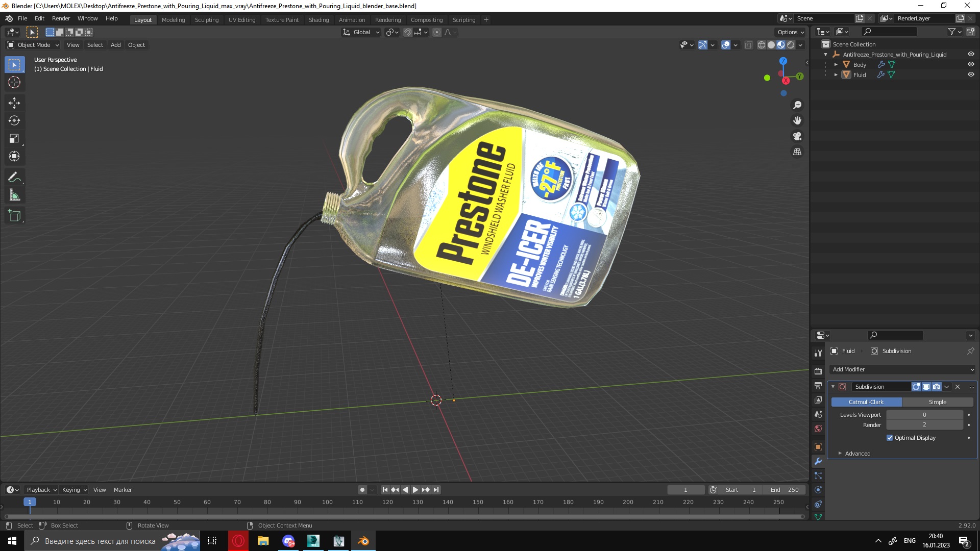Open the Add Modifier dropdown
Viewport: 980px width, 551px height.
(x=903, y=369)
